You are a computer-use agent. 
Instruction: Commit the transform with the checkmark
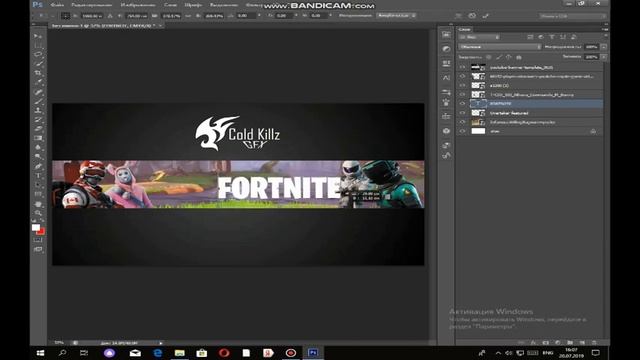[486, 16]
